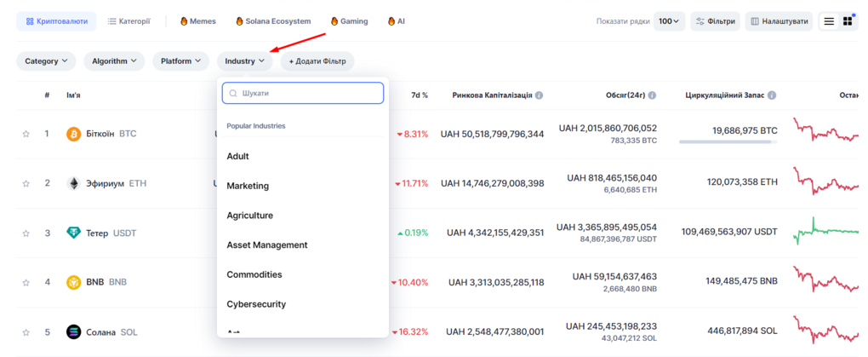The height and width of the screenshot is (357, 868).
Task: Click the Solana coin logo icon
Action: click(74, 331)
